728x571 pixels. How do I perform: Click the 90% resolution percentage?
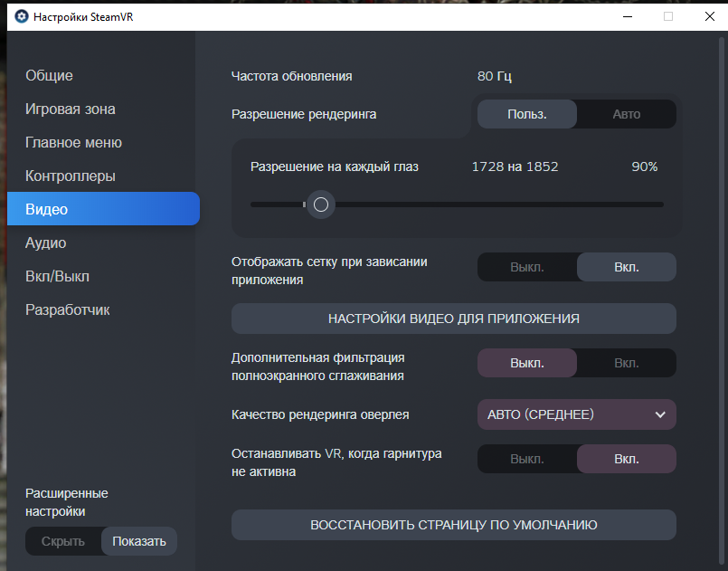click(x=645, y=167)
